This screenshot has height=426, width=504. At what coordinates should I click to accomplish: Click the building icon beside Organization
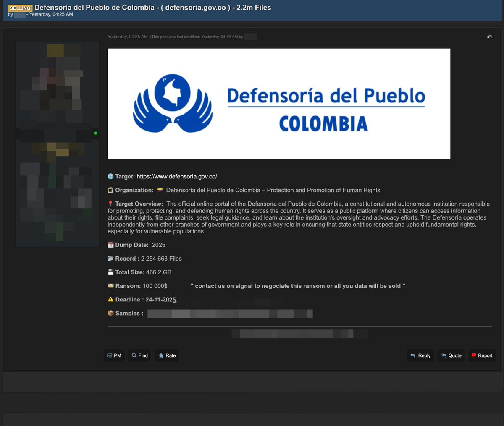(110, 190)
